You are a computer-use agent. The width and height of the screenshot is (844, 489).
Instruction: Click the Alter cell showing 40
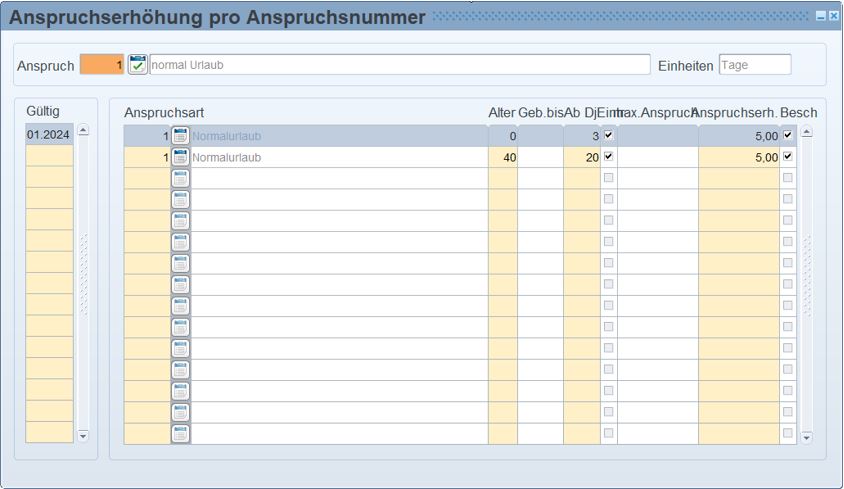[503, 157]
